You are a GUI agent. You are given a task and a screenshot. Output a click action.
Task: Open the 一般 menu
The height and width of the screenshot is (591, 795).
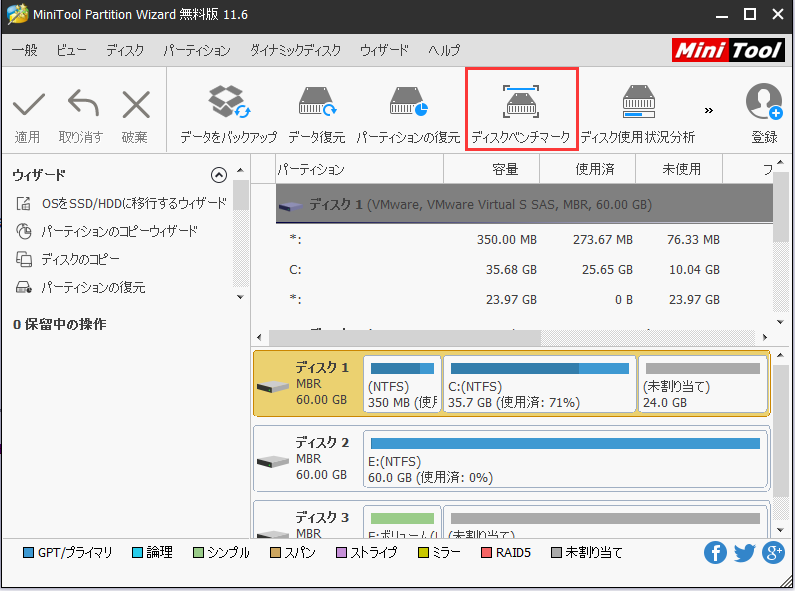point(25,50)
